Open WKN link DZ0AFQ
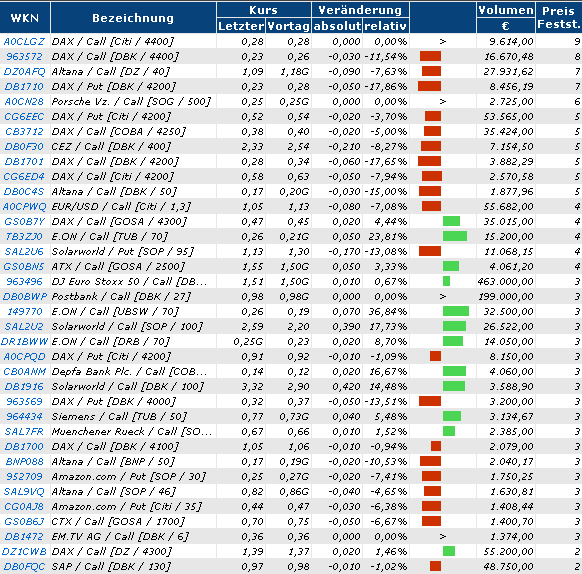Screen dimensions: 582x574 tap(24, 71)
